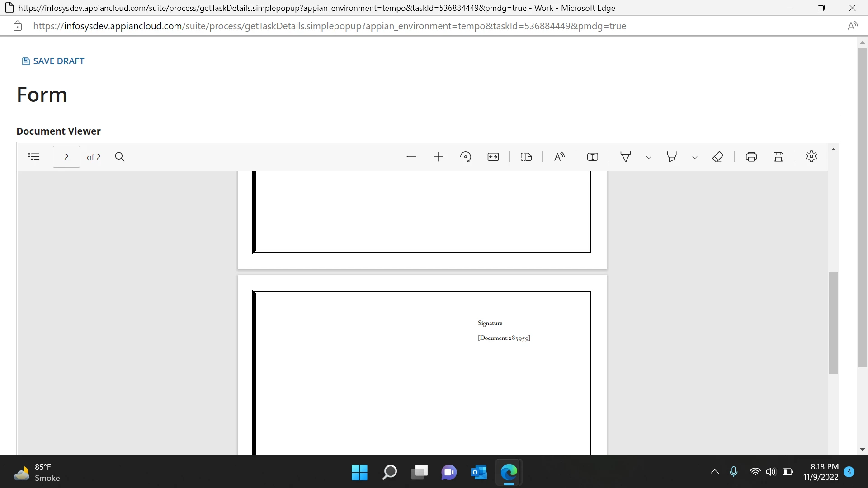Switch the page view layout

[526, 157]
